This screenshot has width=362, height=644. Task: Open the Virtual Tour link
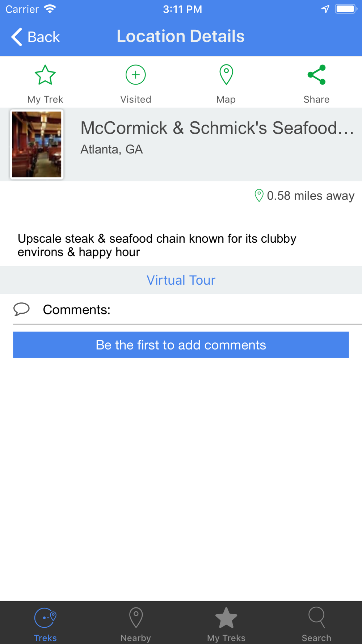click(181, 280)
